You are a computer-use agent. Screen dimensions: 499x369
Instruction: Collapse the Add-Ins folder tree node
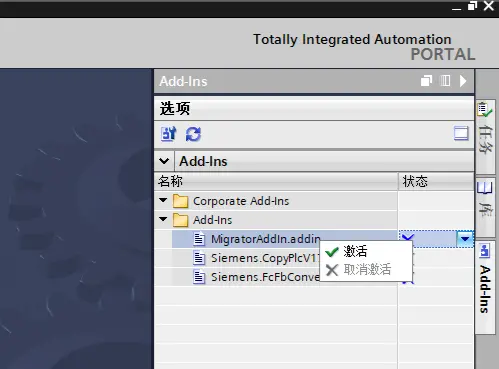163,219
